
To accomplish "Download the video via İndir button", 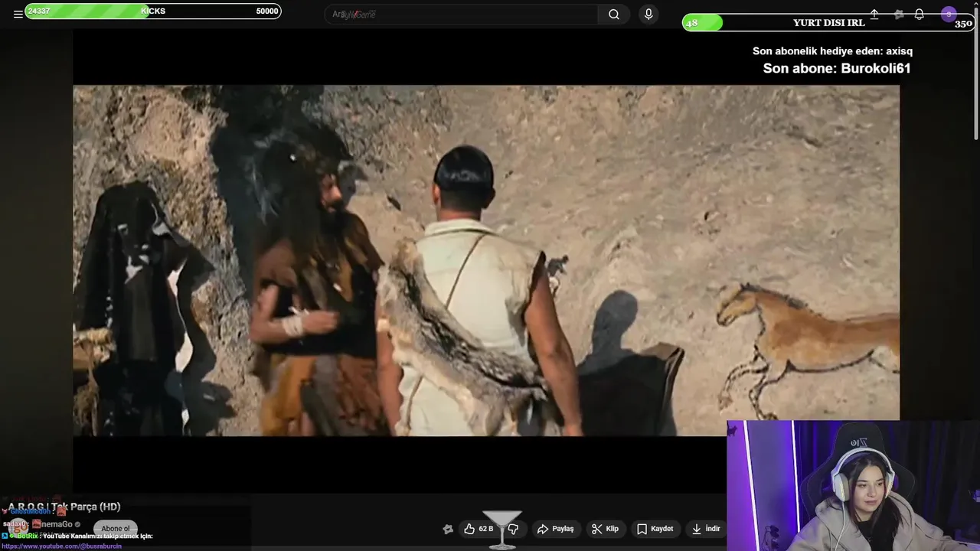I will (x=705, y=529).
